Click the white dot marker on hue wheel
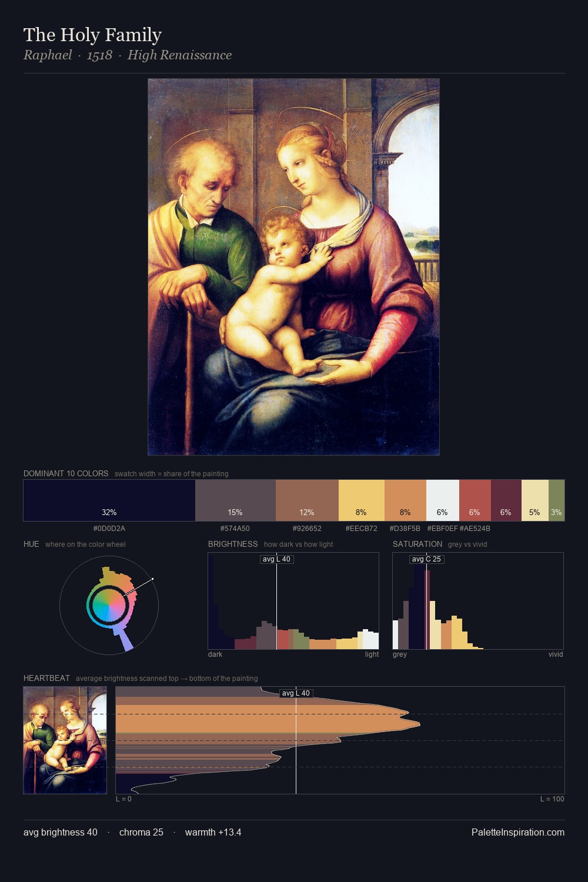Viewport: 588px width, 882px height. click(152, 579)
